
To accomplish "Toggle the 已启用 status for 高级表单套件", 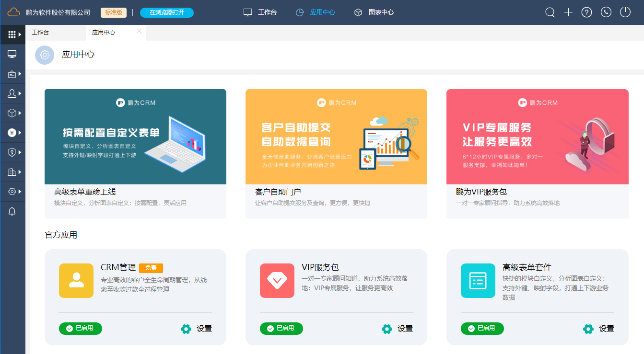I will point(482,328).
